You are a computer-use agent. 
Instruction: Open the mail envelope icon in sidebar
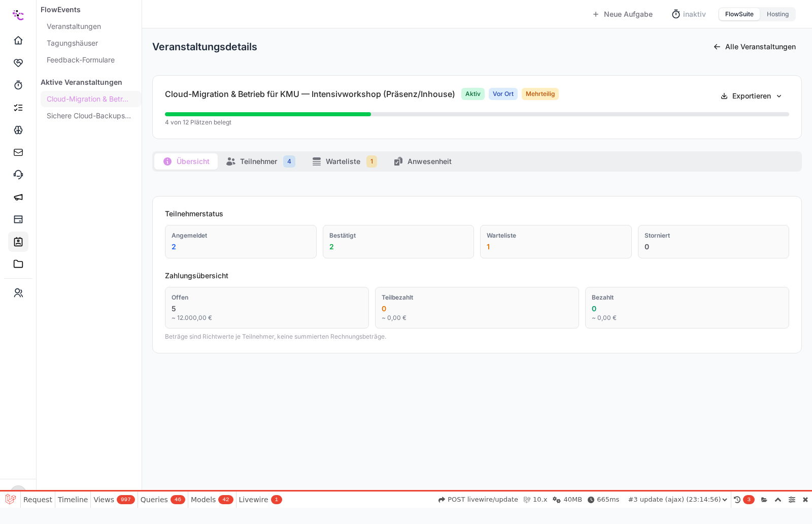click(x=18, y=152)
